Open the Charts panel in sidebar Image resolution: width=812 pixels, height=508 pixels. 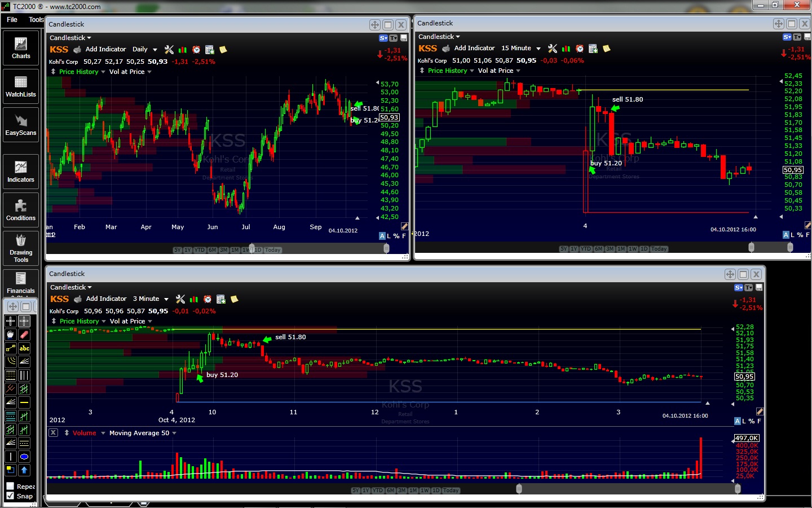[x=21, y=48]
